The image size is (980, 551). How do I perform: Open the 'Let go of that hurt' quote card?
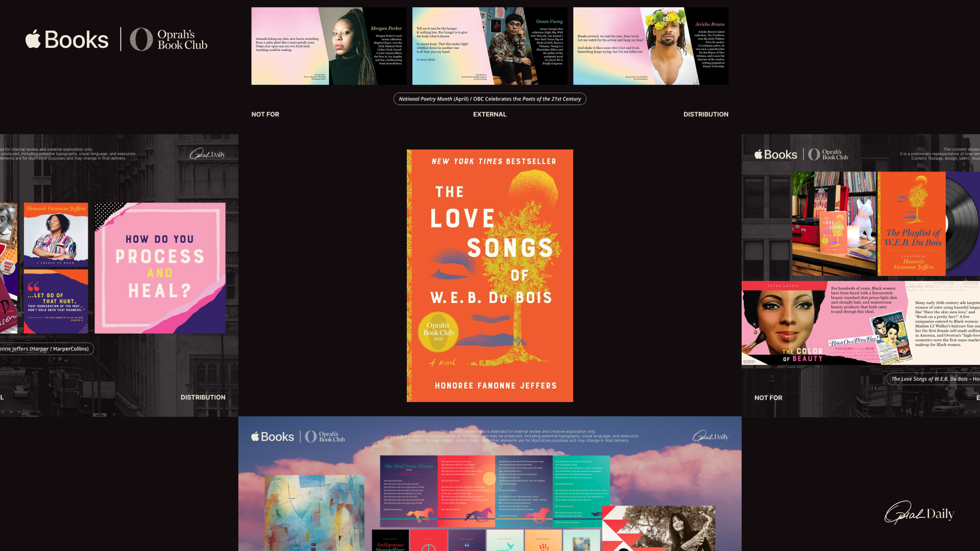(56, 302)
